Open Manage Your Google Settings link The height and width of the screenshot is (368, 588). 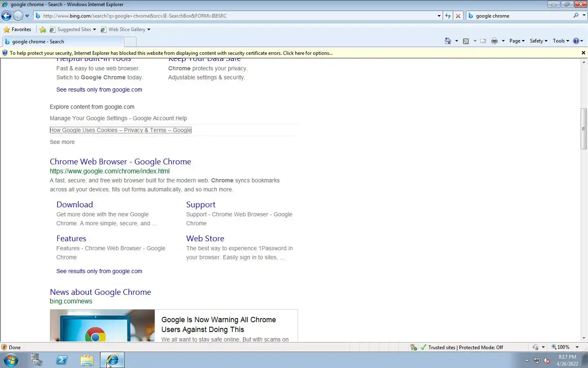click(118, 118)
